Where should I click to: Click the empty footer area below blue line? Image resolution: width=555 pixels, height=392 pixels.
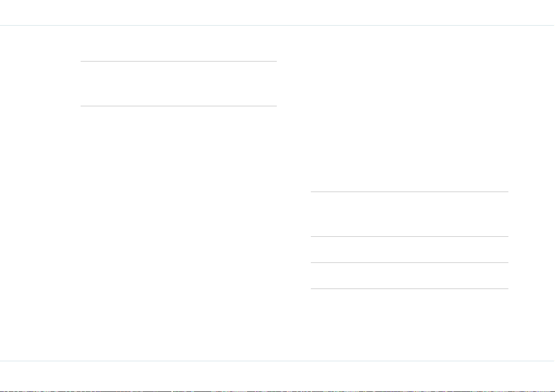[x=278, y=376]
